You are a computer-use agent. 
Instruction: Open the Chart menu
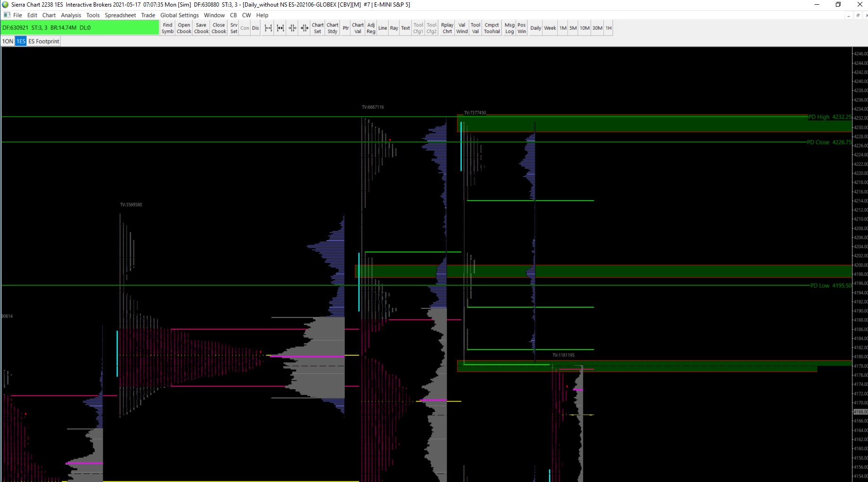pos(49,15)
